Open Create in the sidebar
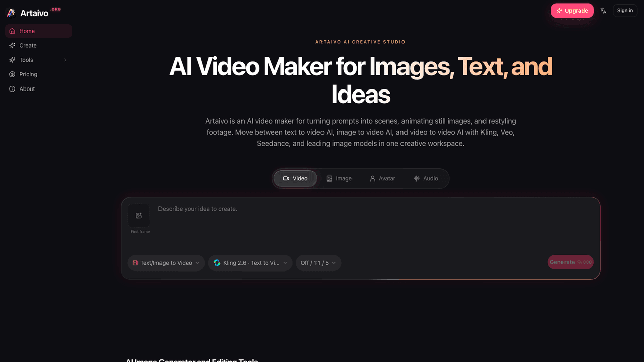This screenshot has width=644, height=362. [39, 45]
